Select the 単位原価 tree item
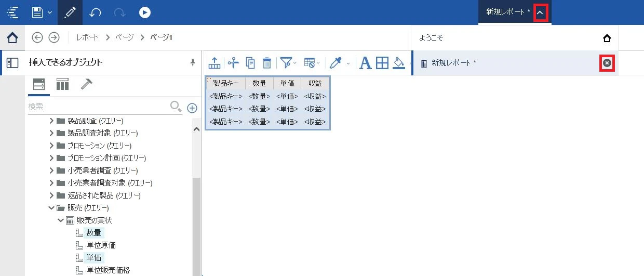Viewport: 644px width, 276px height. [x=101, y=245]
